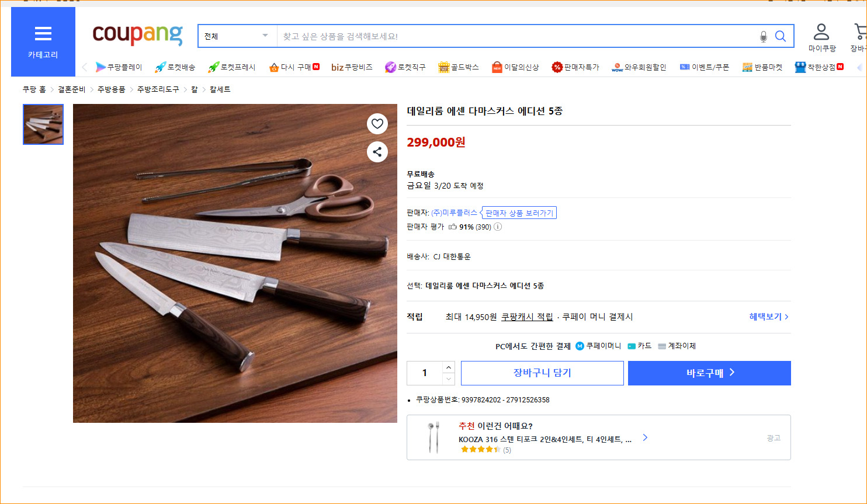Click the share icon on product image
Screen dimensions: 867x504
coord(377,152)
